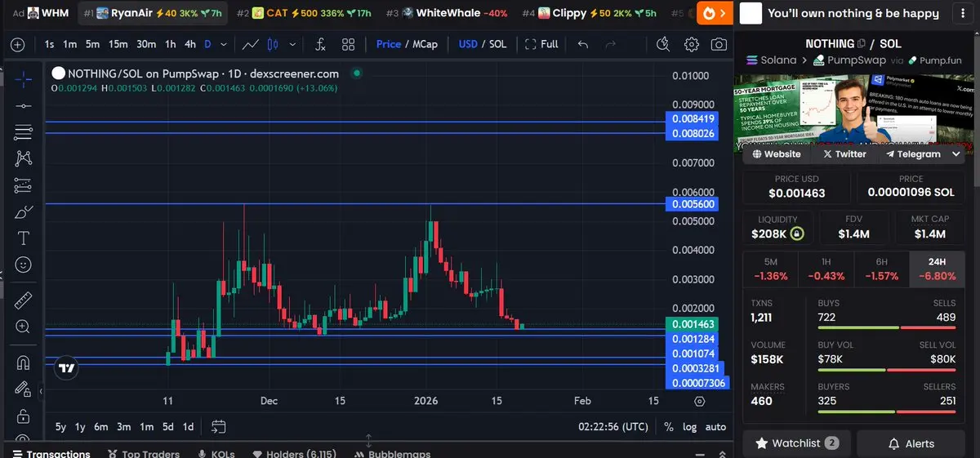Select the horizontal line drawing tool
Image resolution: width=980 pixels, height=458 pixels.
tap(24, 105)
